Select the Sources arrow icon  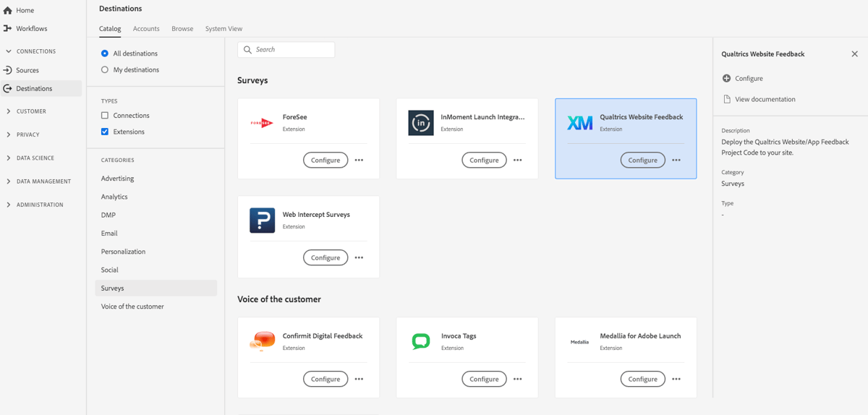[x=8, y=70]
